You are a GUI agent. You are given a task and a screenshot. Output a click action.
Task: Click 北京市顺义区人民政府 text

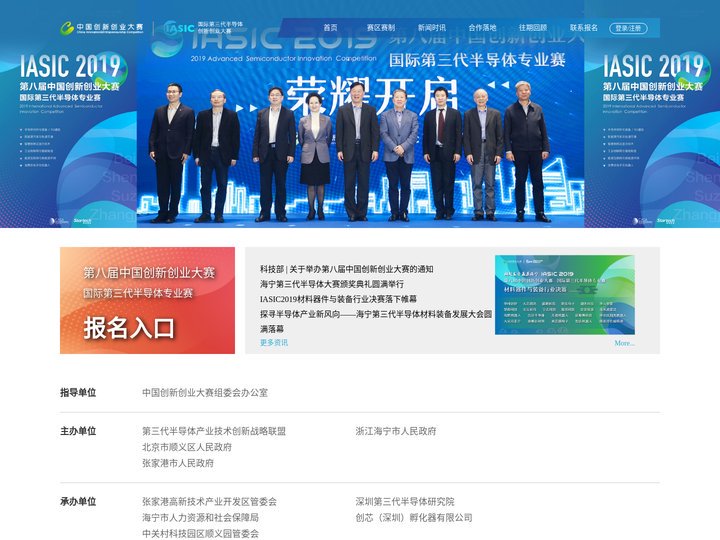(187, 447)
